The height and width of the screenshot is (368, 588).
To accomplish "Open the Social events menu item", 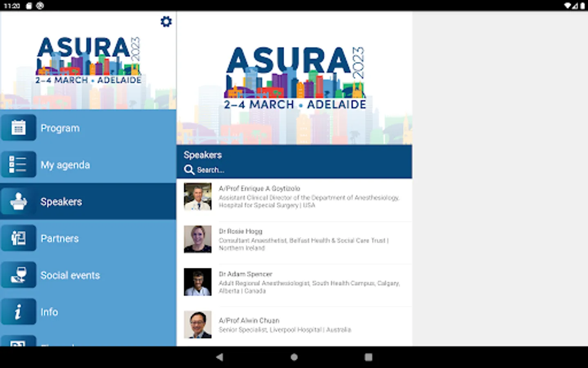I will (x=88, y=275).
